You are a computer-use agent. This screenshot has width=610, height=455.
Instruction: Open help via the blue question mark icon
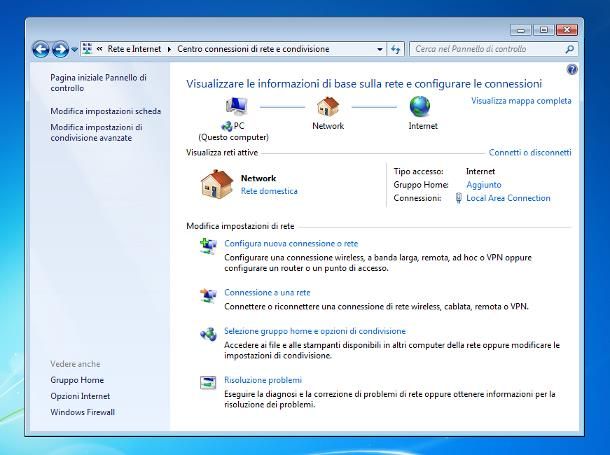point(572,70)
